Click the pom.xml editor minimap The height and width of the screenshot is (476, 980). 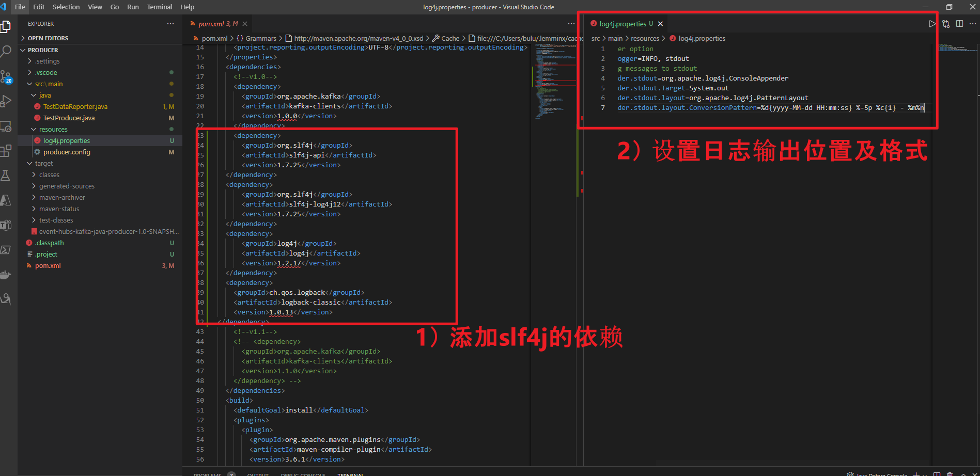click(x=554, y=83)
